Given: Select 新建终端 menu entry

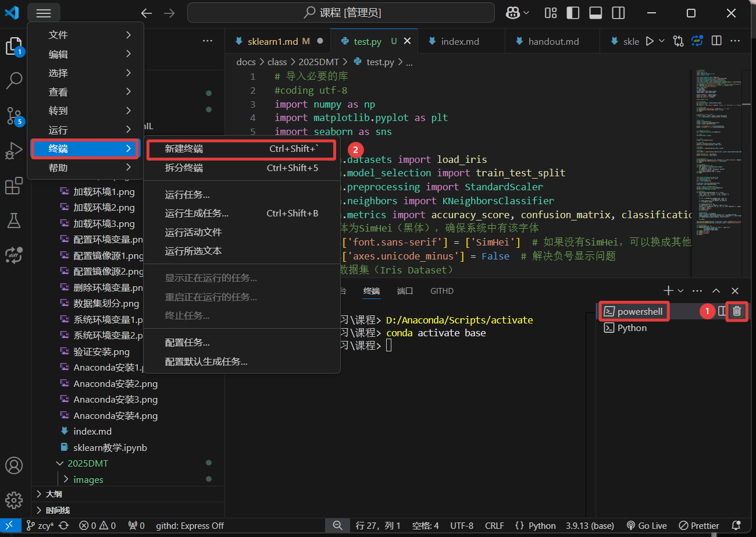Looking at the screenshot, I should point(241,149).
